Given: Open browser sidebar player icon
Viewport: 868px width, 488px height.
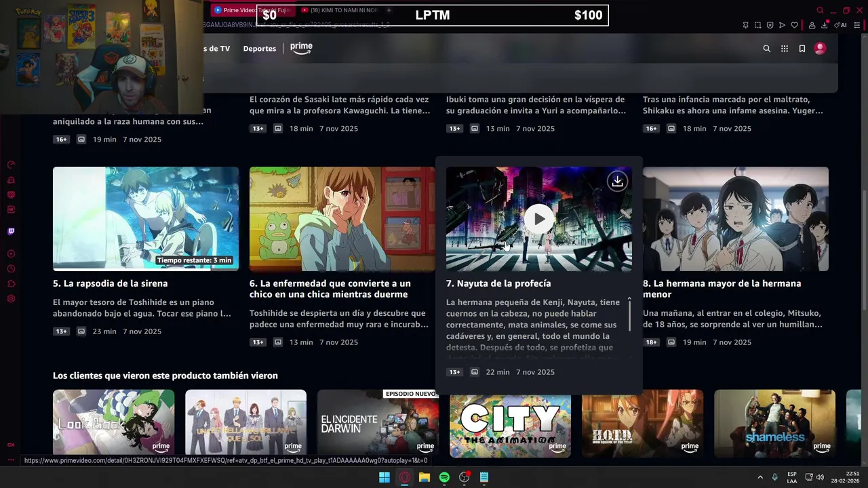Looking at the screenshot, I should [x=11, y=254].
